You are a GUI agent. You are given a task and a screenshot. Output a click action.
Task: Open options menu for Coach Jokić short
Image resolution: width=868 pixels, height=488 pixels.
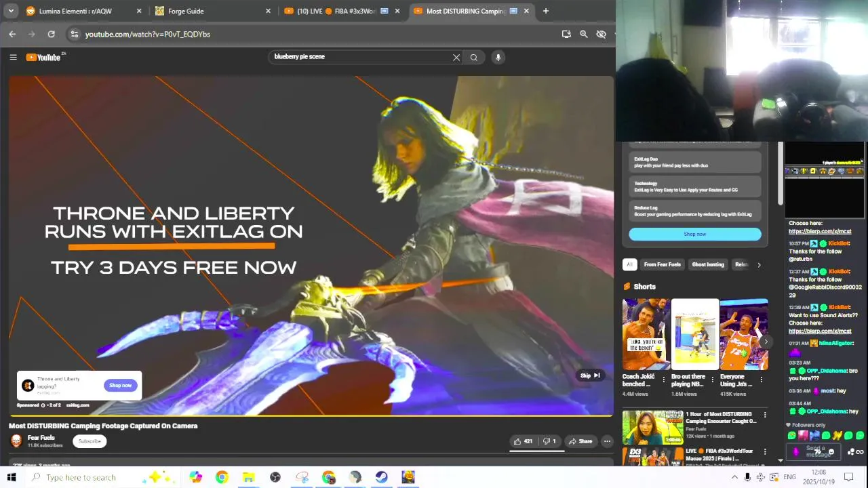tap(664, 380)
